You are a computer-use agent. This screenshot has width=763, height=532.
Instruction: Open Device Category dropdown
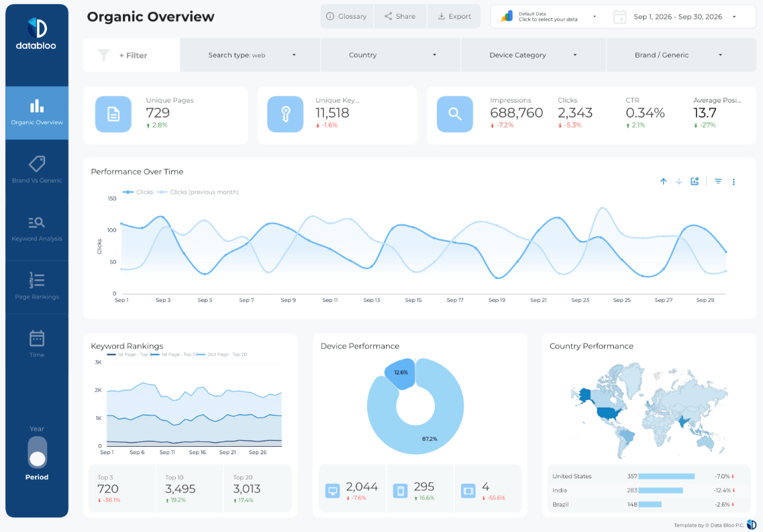pyautogui.click(x=533, y=55)
